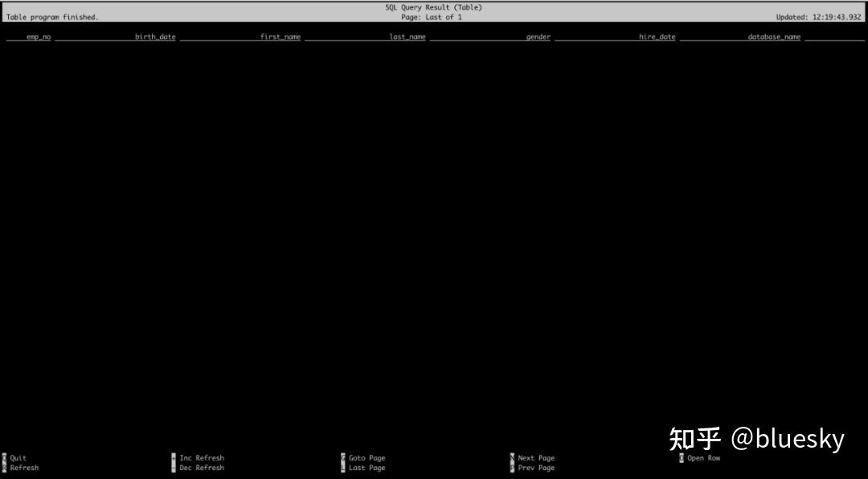Screen dimensions: 868x479
Task: Click the Next Page keycap icon
Action: pos(512,457)
